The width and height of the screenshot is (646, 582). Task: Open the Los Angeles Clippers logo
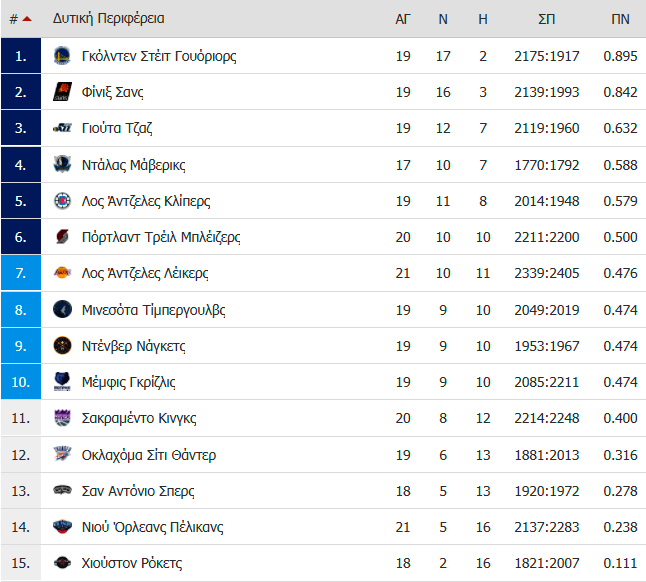pyautogui.click(x=62, y=201)
